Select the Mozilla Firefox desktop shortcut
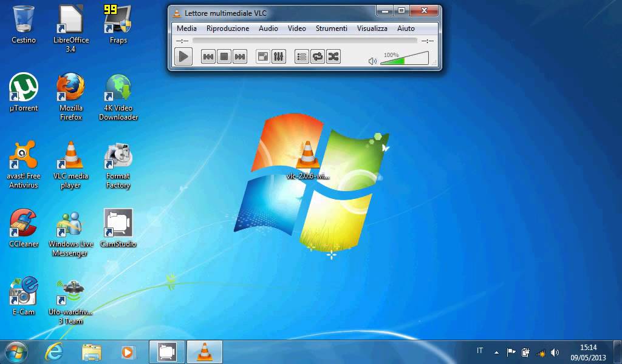 coord(70,96)
